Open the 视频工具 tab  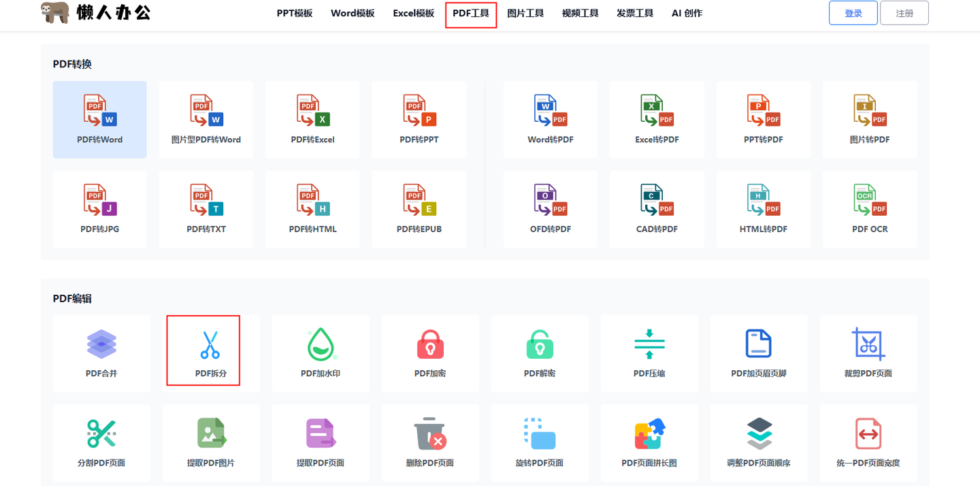(581, 13)
